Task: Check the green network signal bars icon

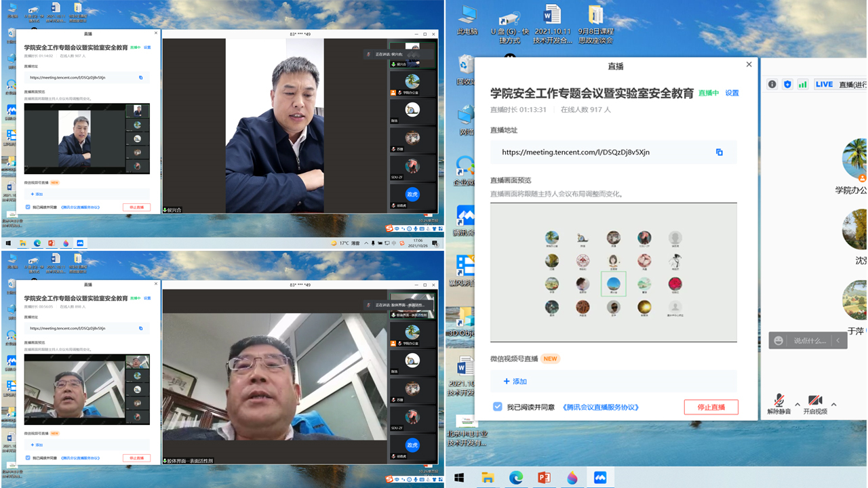Action: pos(803,84)
